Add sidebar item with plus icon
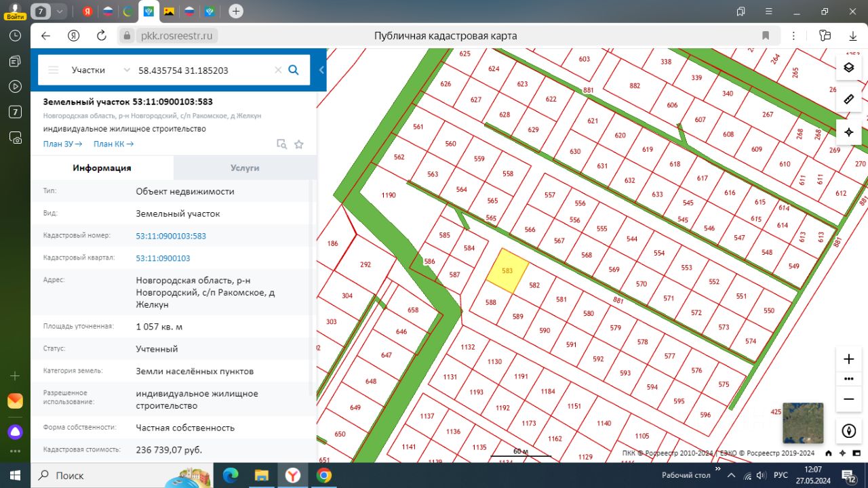Viewport: 868px width, 488px height. point(16,375)
